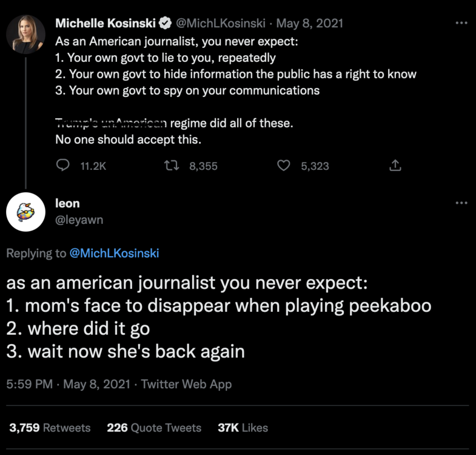View the 226 Quote Tweets
Viewport: 476px width, 455px height.
[154, 428]
